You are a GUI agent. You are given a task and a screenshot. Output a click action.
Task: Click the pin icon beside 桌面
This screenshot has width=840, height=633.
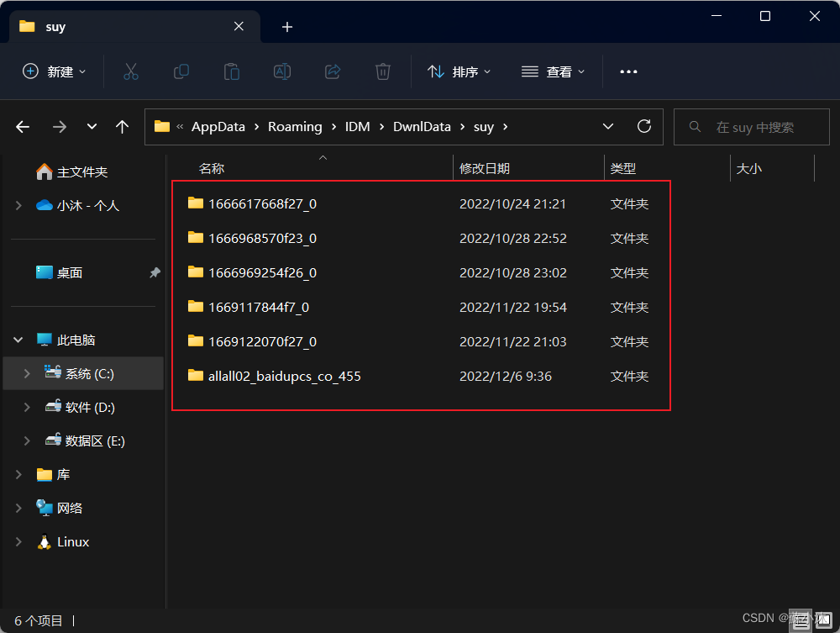[155, 273]
